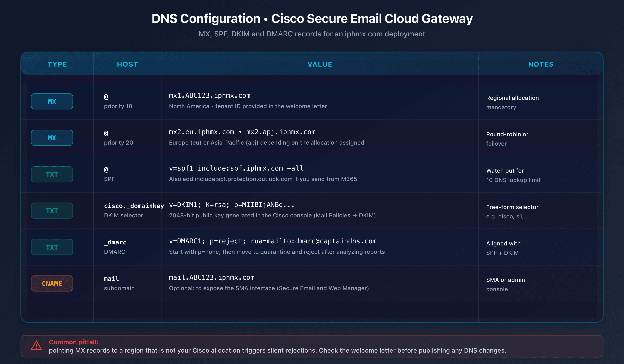
Task: Switch to the TYPE column header
Action: coord(57,64)
